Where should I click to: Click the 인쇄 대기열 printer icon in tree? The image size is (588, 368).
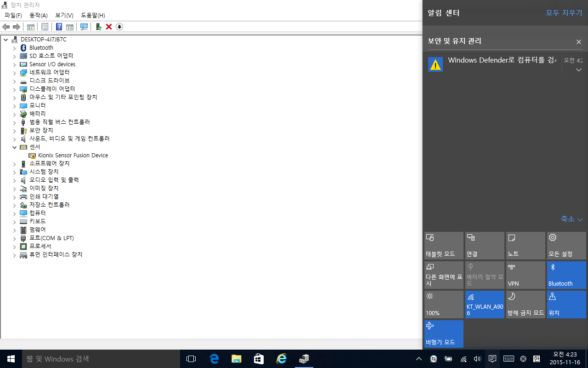[23, 197]
